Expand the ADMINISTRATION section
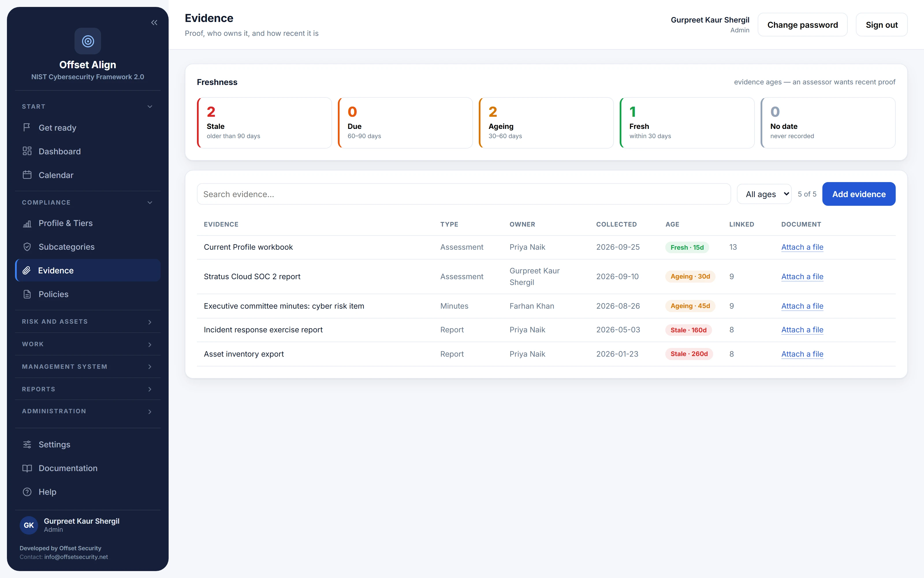Image resolution: width=924 pixels, height=578 pixels. (87, 411)
